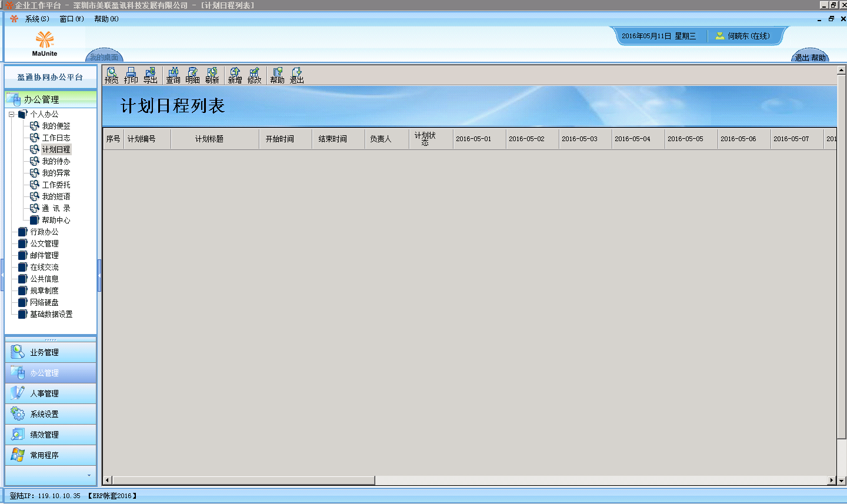The image size is (847, 504).
Task: Click the 办公管理 header above the tree
Action: [x=51, y=99]
